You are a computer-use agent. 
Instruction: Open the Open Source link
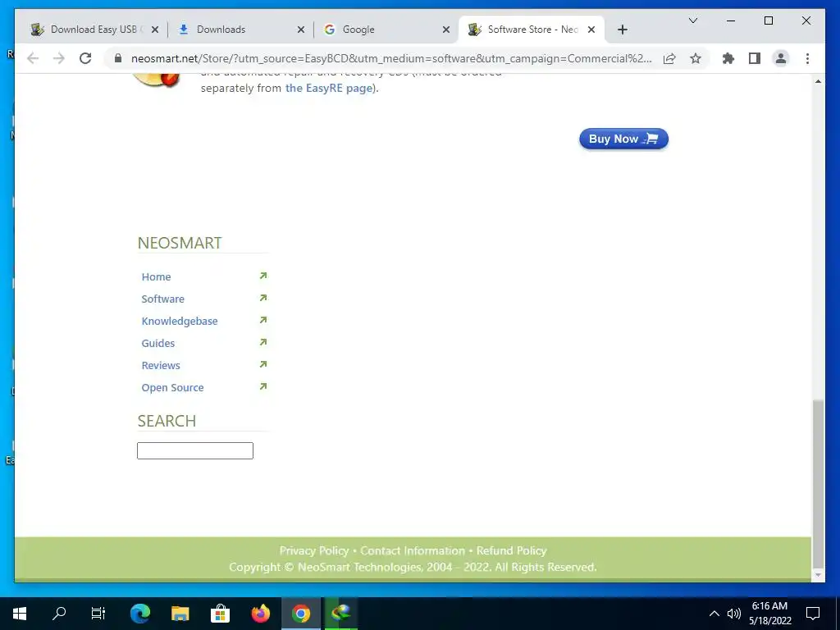172,387
